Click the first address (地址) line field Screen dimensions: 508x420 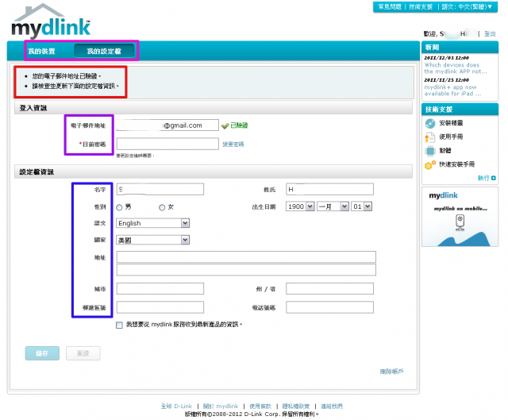click(x=246, y=257)
